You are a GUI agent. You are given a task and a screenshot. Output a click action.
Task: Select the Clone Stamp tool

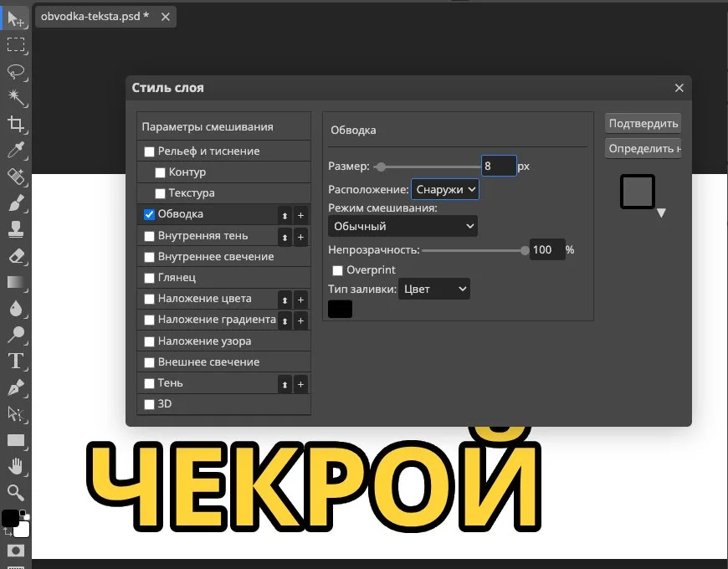point(15,229)
